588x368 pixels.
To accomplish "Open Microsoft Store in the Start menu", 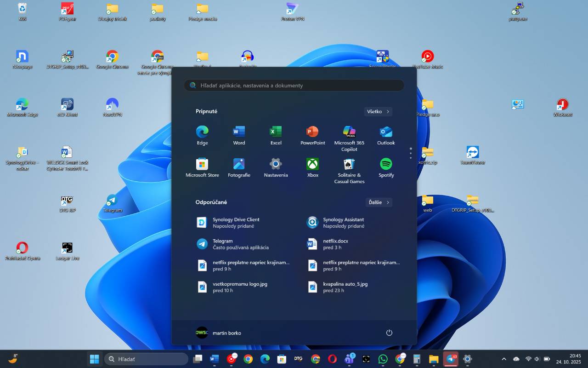I will point(202,168).
